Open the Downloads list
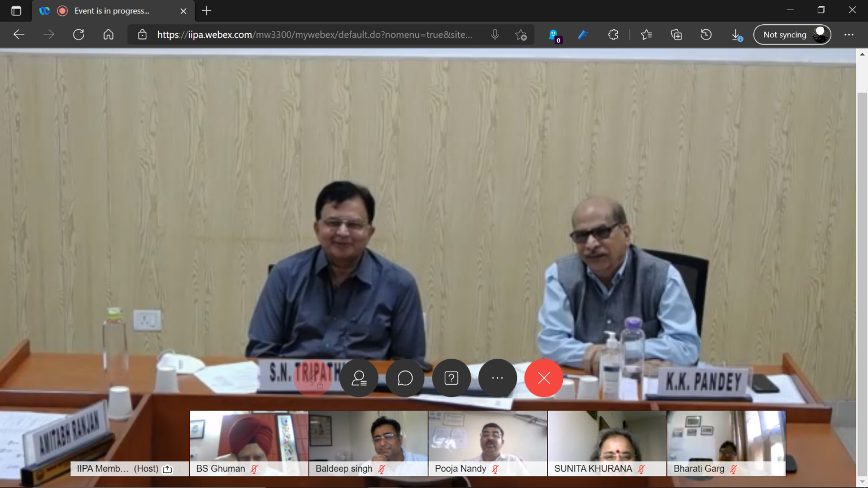 point(736,34)
